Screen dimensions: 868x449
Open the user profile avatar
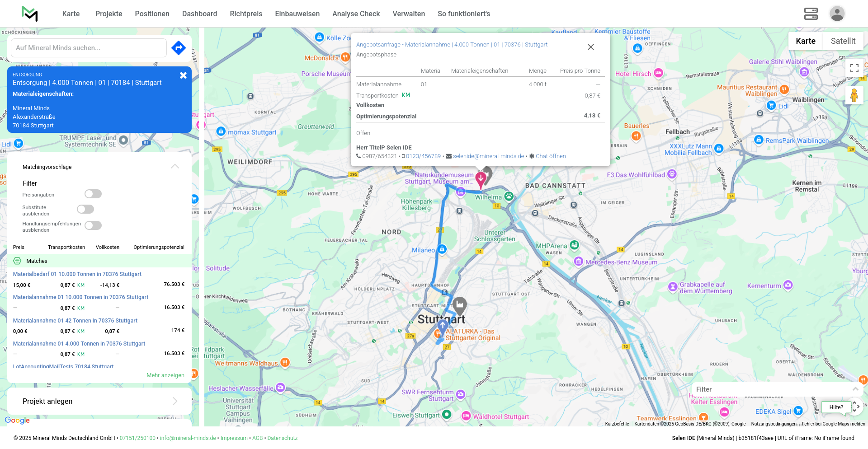(837, 14)
